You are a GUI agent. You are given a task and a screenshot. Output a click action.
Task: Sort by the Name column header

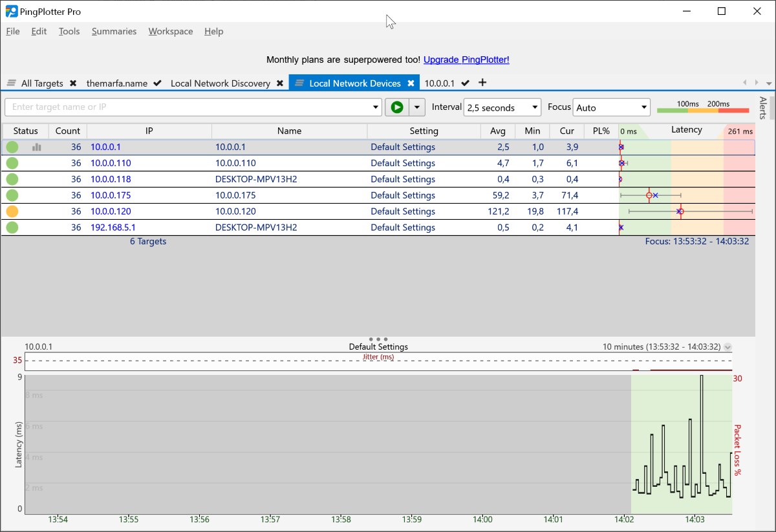pos(290,131)
